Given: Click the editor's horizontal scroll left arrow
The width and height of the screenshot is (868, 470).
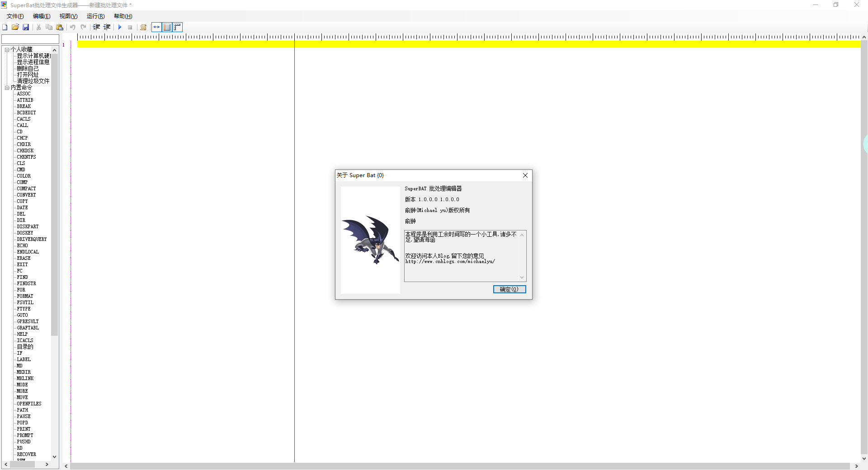Looking at the screenshot, I should click(66, 466).
